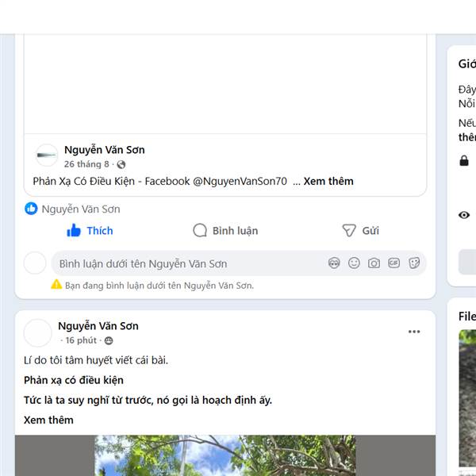The width and height of the screenshot is (476, 476).
Task: Click the public globe icon beside 26 tháng 8
Action: click(x=121, y=164)
